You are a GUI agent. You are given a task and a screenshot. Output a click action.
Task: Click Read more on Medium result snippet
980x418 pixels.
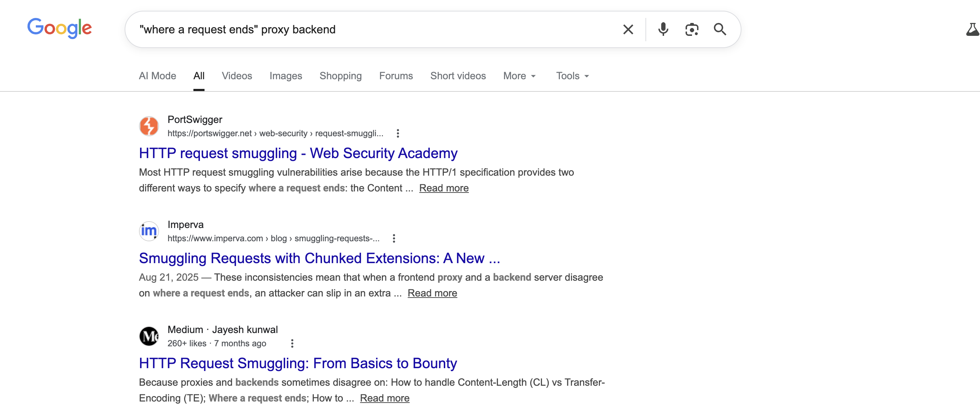(x=384, y=398)
